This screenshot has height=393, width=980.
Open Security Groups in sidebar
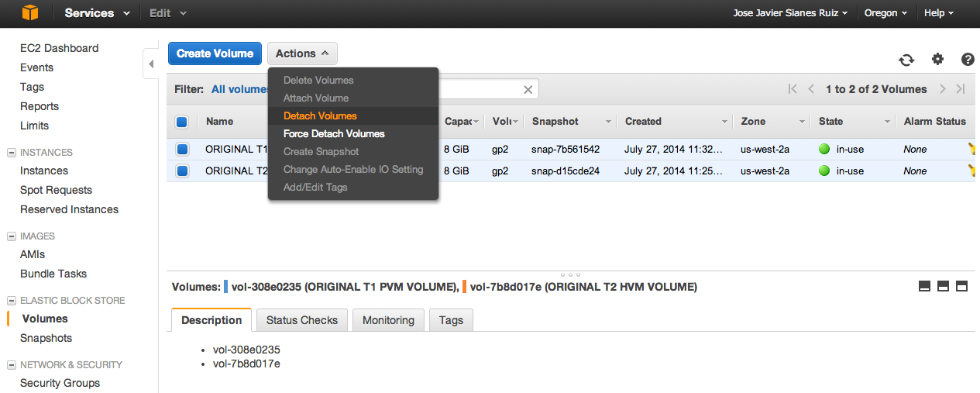click(x=60, y=383)
